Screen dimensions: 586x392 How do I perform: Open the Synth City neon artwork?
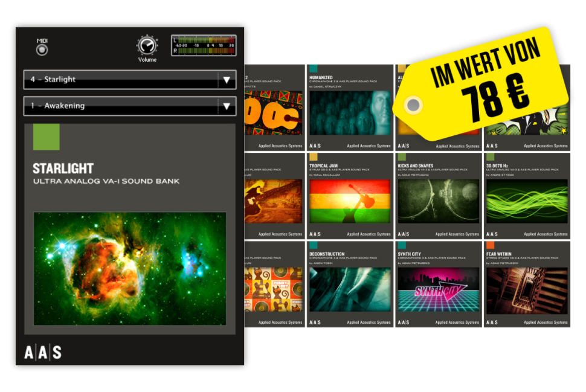439,289
